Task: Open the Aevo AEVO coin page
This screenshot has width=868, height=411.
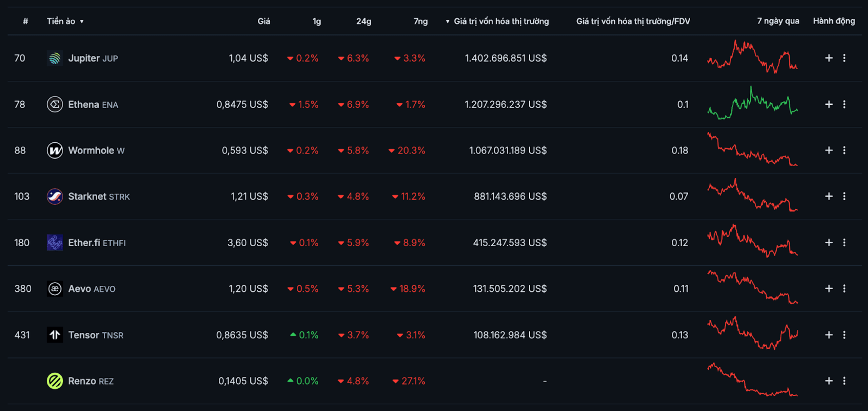Action: pyautogui.click(x=92, y=289)
